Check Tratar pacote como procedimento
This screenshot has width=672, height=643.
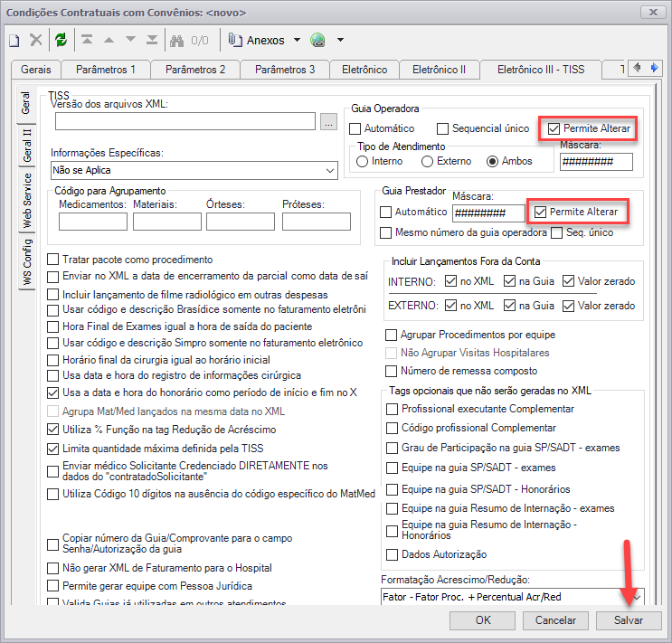tap(52, 260)
